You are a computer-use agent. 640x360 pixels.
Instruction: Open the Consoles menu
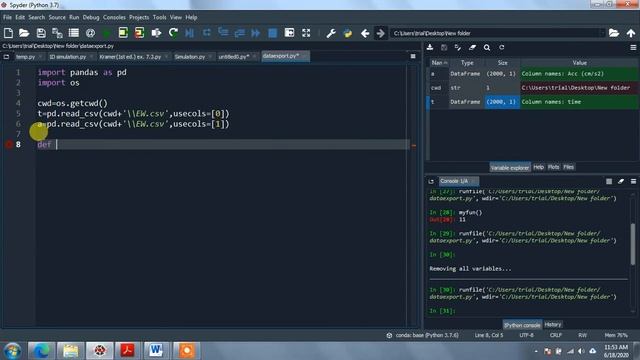click(x=114, y=17)
